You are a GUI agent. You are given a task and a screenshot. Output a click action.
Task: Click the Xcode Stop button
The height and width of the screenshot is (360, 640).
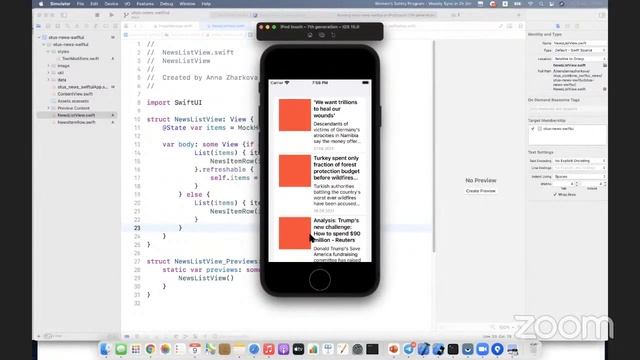[x=97, y=15]
